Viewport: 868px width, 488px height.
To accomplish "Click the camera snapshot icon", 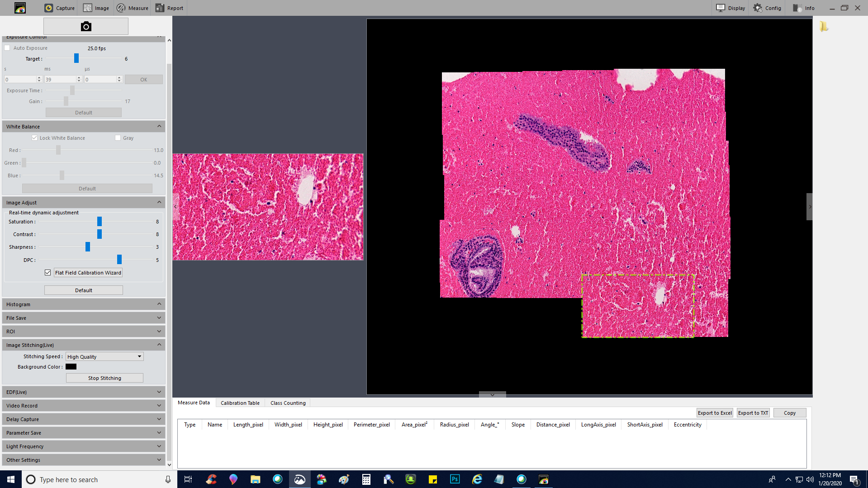I will tap(86, 27).
